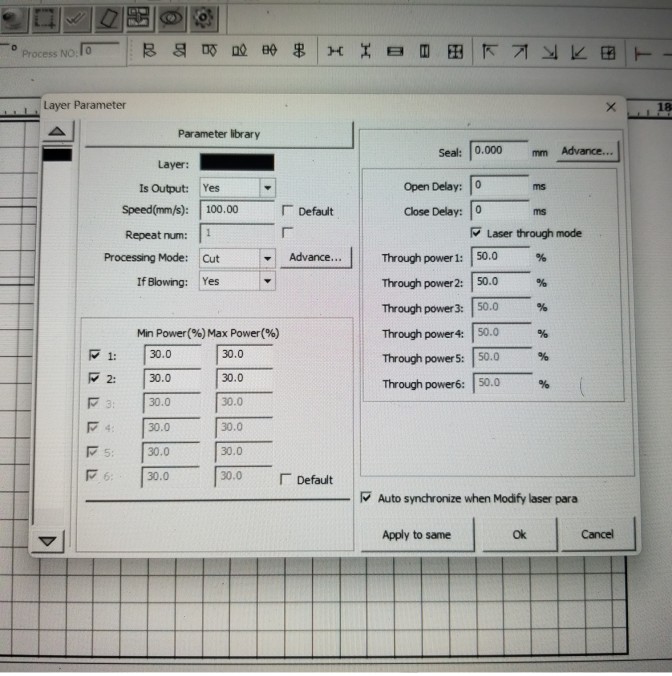Toggle the checkbox beside Repeat num
The height and width of the screenshot is (676, 672).
[287, 233]
